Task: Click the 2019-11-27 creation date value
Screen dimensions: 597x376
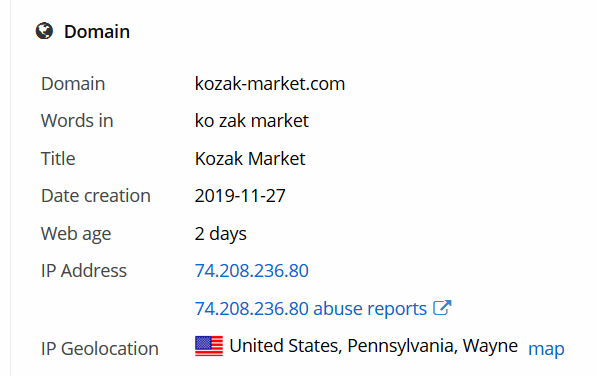Action: tap(240, 196)
